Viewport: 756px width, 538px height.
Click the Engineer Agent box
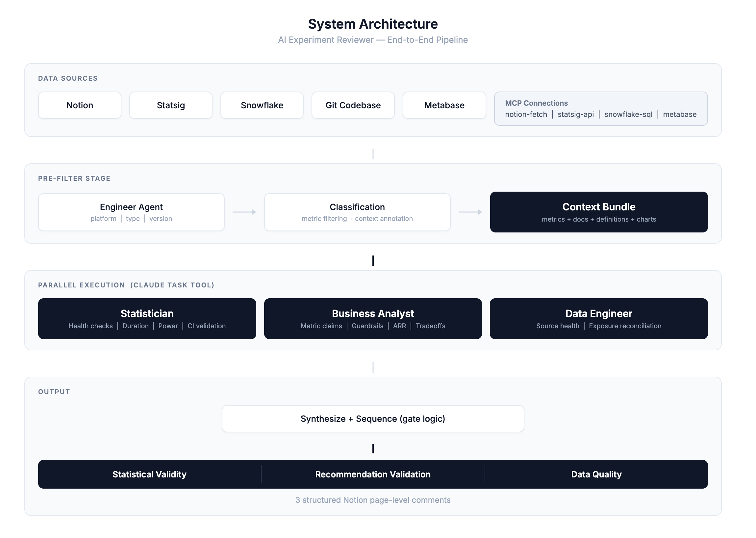click(131, 212)
